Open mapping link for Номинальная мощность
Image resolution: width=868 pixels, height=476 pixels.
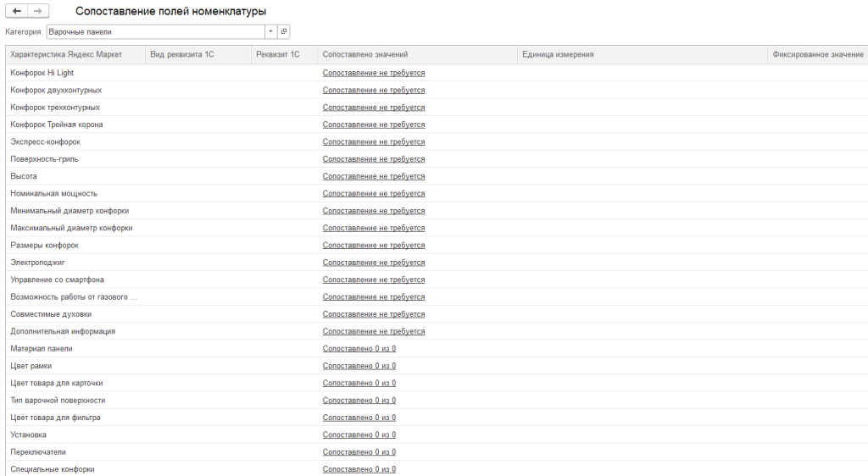(374, 193)
